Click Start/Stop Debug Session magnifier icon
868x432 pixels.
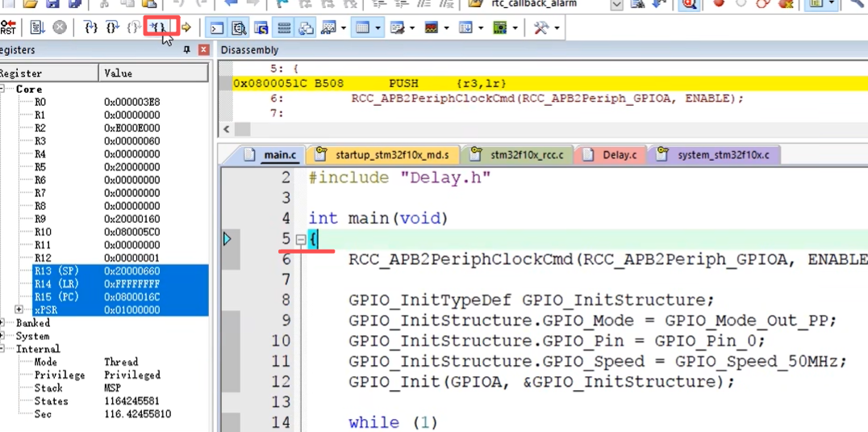[689, 4]
